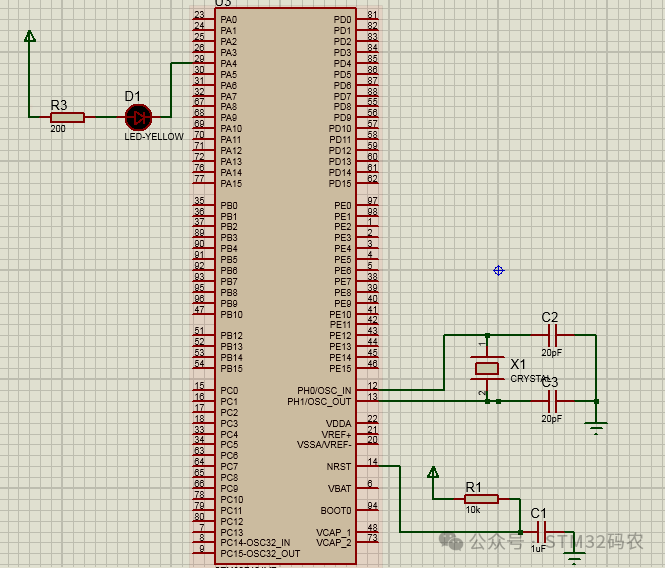Click the BOOT0 pin label
This screenshot has height=568, width=665.
coord(336,510)
